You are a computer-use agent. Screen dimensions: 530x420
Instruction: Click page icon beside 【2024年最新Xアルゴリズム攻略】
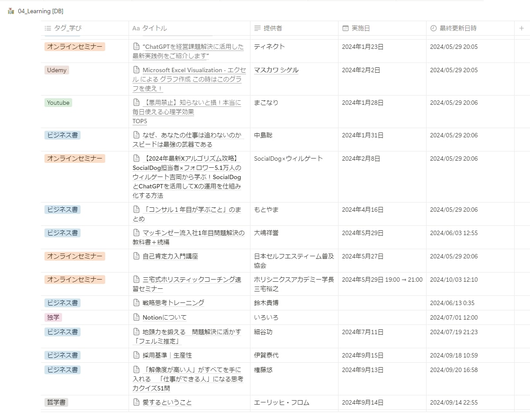click(136, 158)
